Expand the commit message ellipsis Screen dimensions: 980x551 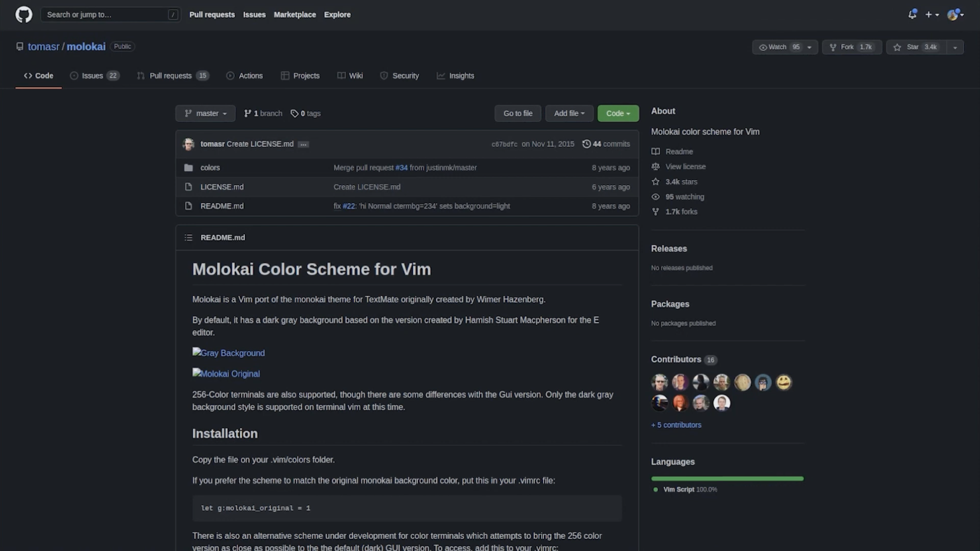click(x=304, y=144)
